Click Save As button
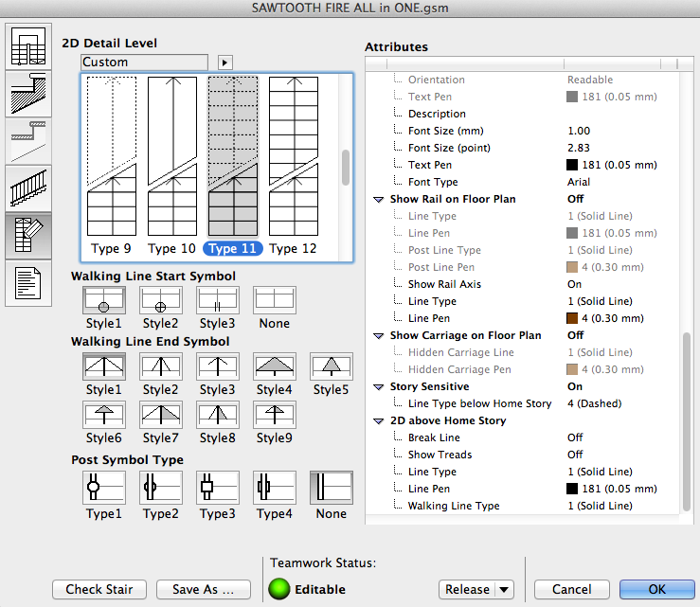700x607 pixels. (204, 589)
